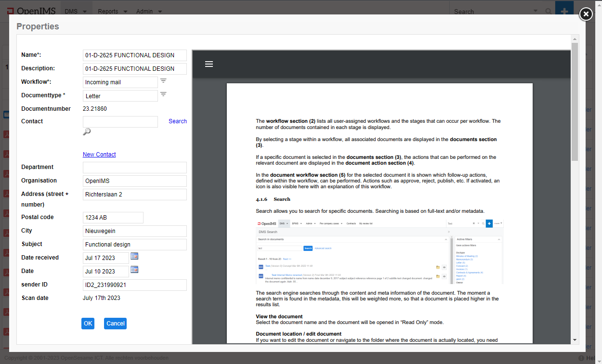
Task: Open the Date received calendar picker
Action: 134,256
